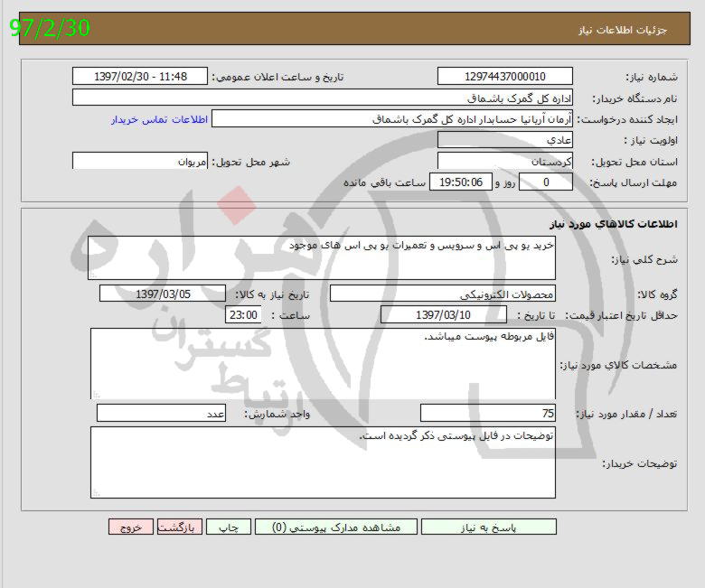This screenshot has height=588, width=705.
Task: Select the گروه کالا field
Action: 443,294
